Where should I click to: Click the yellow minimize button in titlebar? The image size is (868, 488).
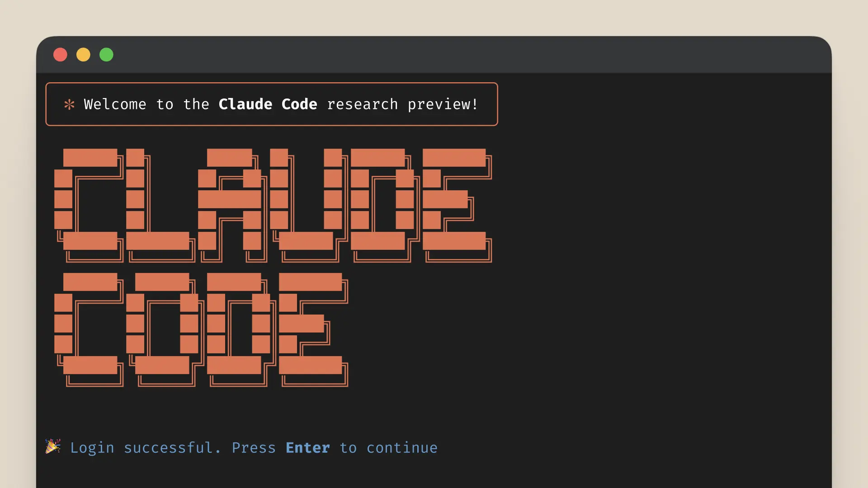(83, 55)
